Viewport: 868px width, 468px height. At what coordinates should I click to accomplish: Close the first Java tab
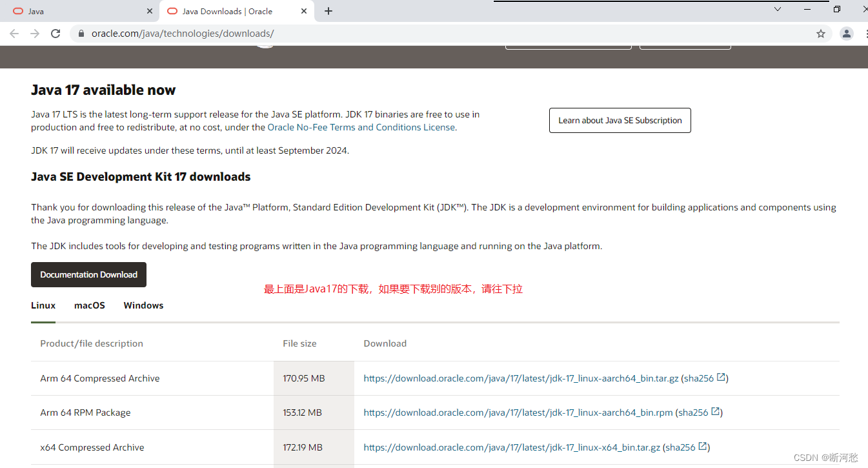pyautogui.click(x=150, y=11)
